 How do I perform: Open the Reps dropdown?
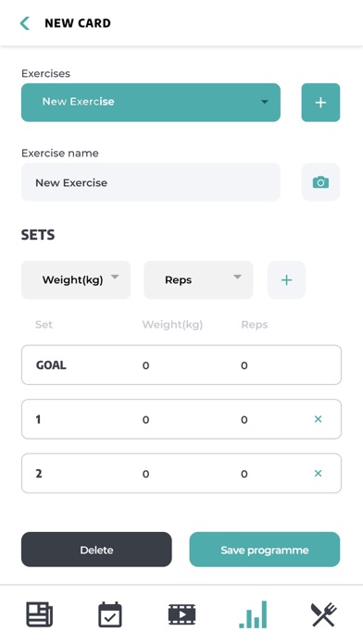pos(198,279)
